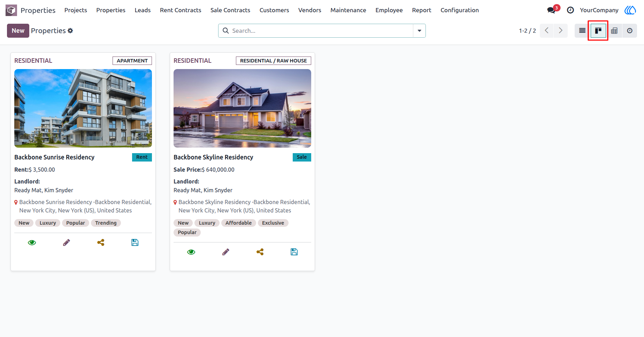Click the Rent status badge
The width and height of the screenshot is (644, 337).
142,157
